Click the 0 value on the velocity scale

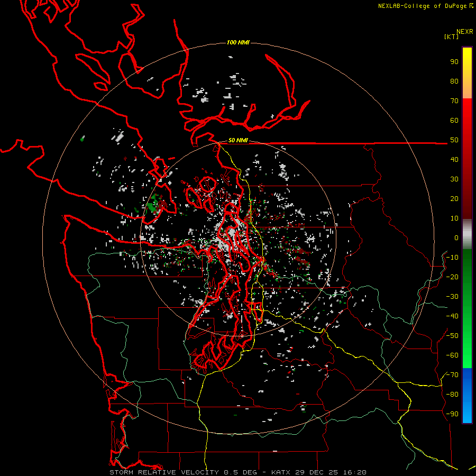coord(456,238)
